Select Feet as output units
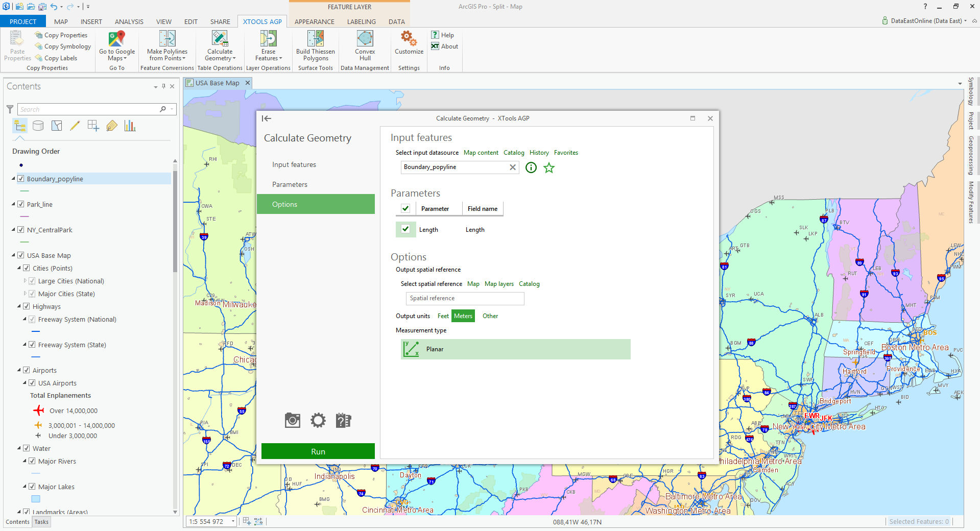The width and height of the screenshot is (980, 531). 443,316
